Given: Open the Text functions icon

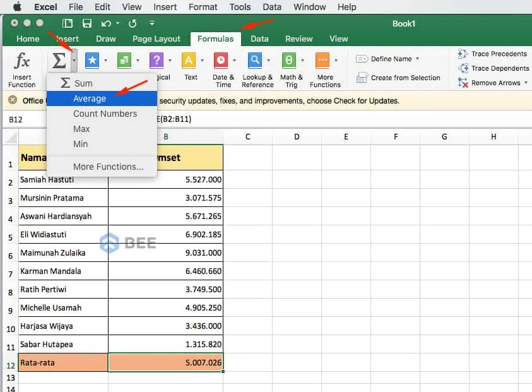Looking at the screenshot, I should tap(189, 61).
